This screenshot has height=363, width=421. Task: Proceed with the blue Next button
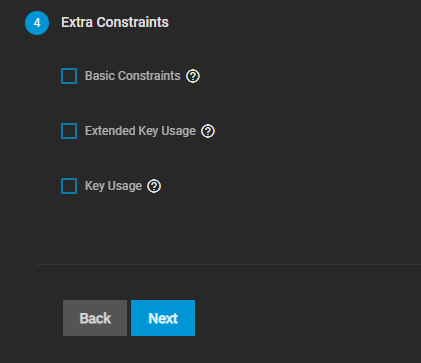(x=163, y=318)
